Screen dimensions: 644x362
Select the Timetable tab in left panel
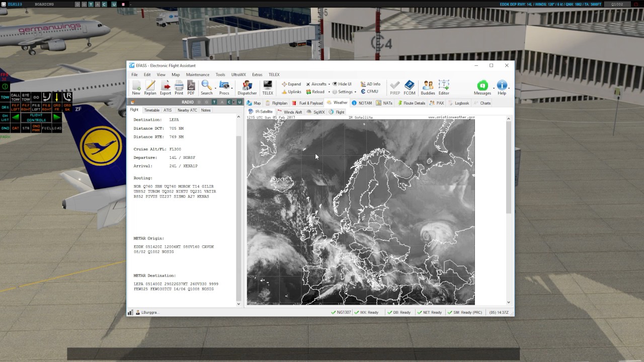click(x=151, y=110)
